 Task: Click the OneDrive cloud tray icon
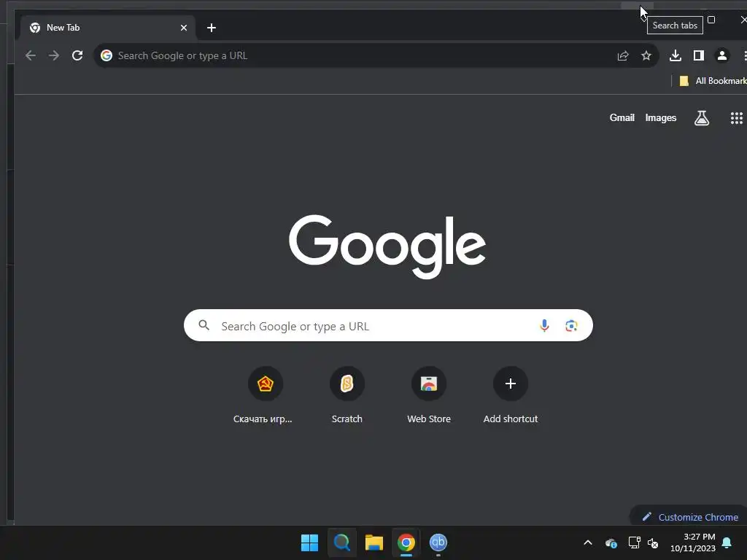[611, 542]
